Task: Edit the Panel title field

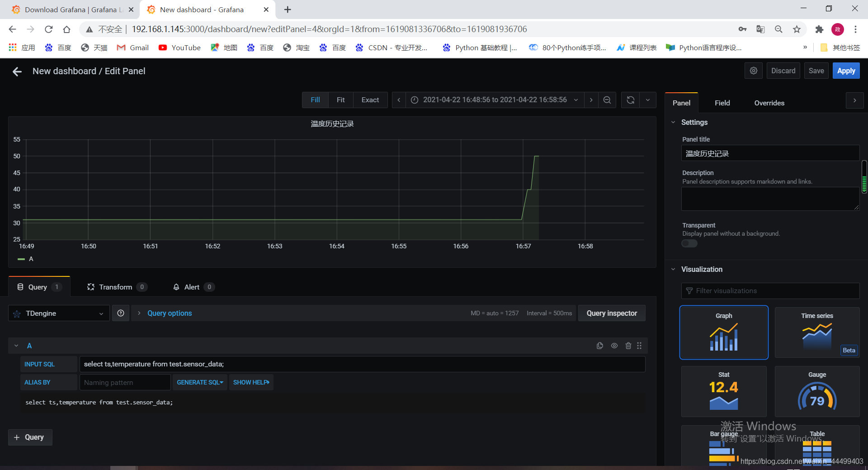Action: 770,153
